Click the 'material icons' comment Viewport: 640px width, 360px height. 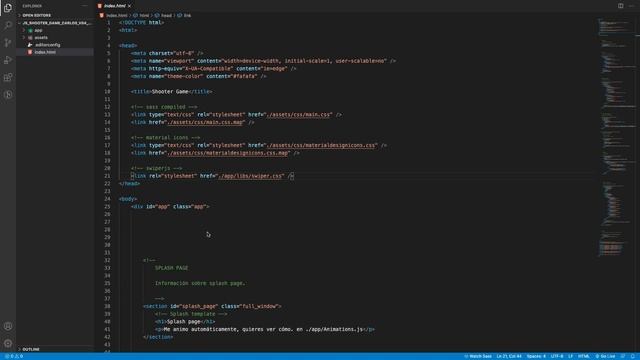[x=165, y=138]
